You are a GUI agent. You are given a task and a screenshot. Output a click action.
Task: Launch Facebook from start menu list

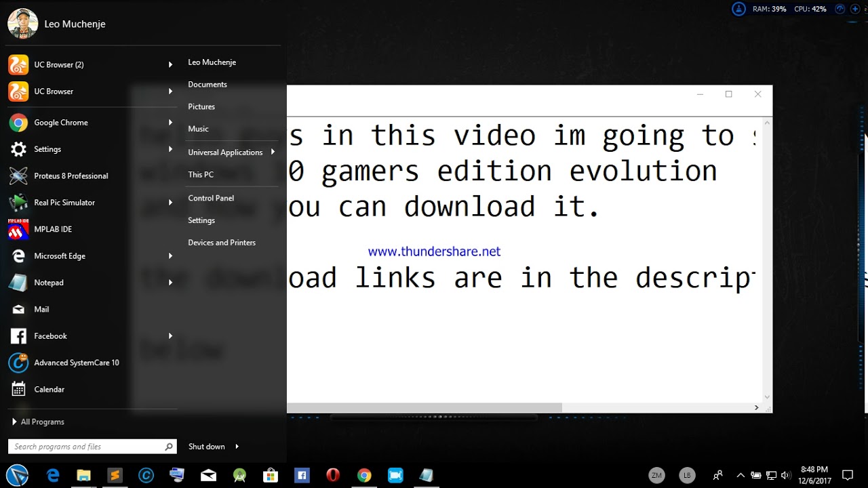coord(92,336)
